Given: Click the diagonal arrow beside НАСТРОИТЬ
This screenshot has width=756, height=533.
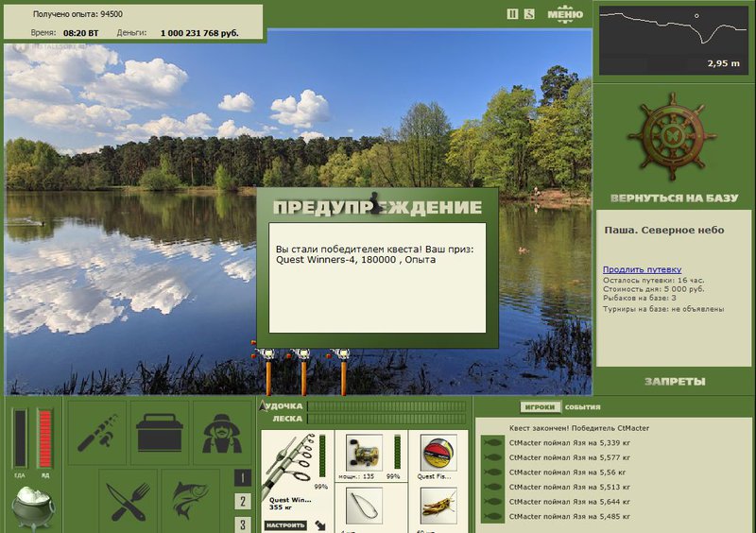Looking at the screenshot, I should pos(319,525).
